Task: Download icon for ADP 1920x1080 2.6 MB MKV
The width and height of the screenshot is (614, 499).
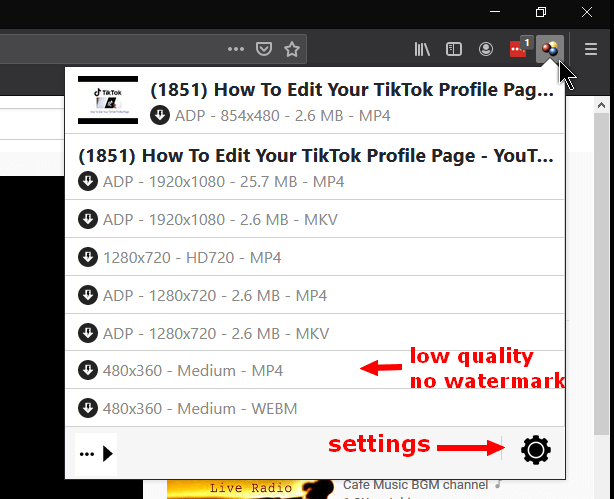Action: click(88, 219)
